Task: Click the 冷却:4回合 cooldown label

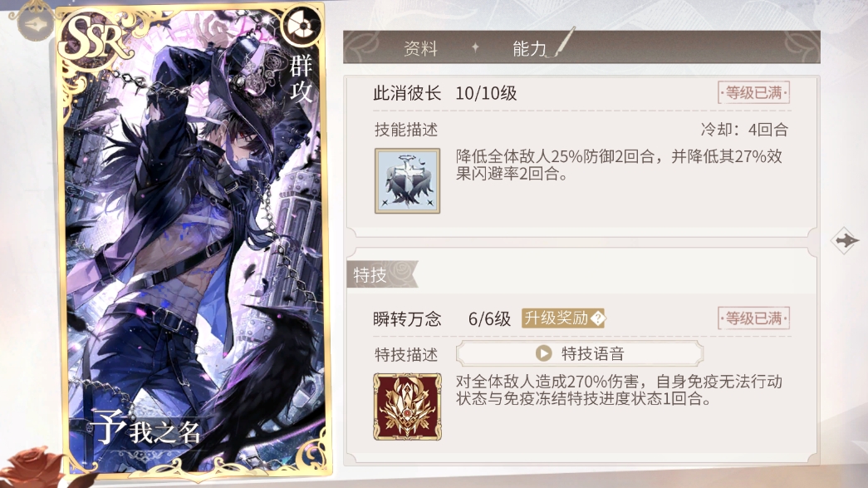Action: (x=744, y=130)
